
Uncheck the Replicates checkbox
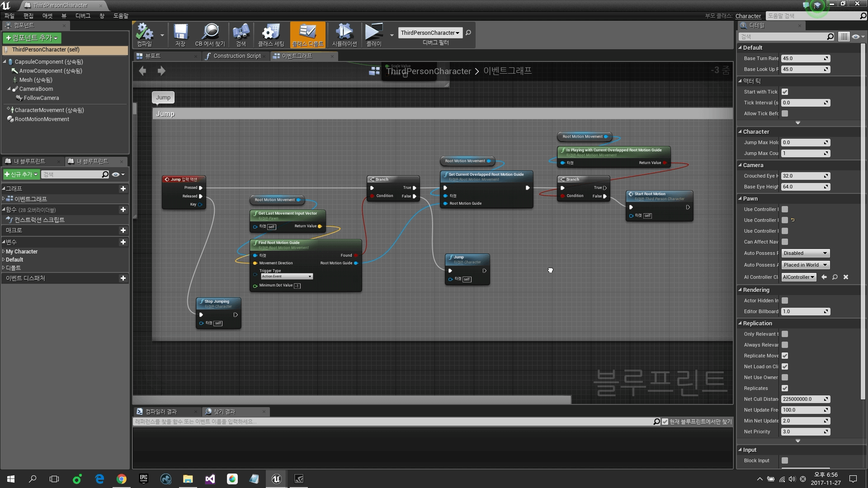(785, 388)
